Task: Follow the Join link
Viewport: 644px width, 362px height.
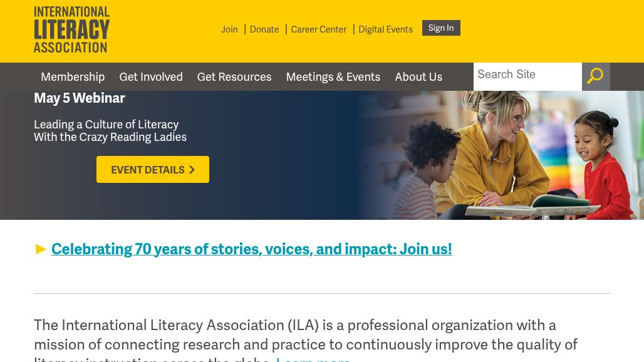Action: (x=229, y=29)
